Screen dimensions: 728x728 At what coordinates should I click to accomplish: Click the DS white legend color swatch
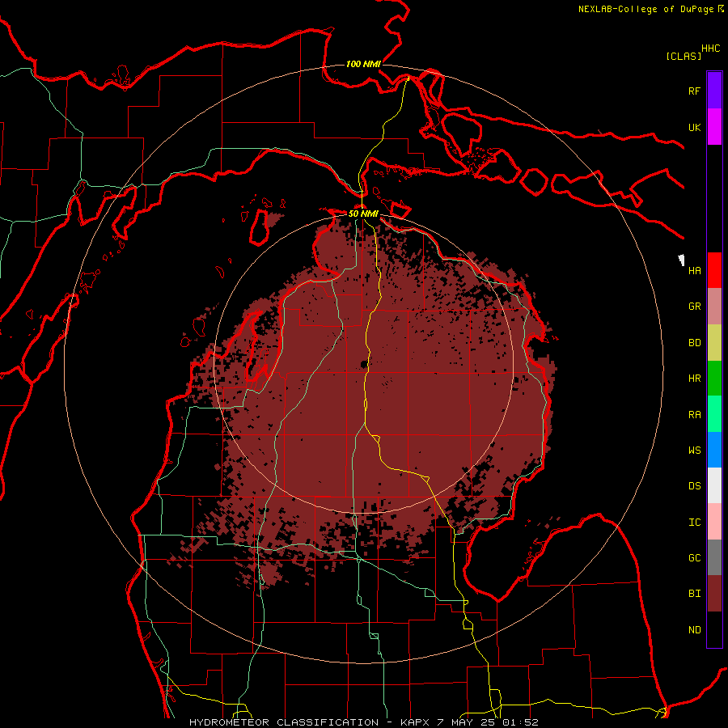(714, 485)
